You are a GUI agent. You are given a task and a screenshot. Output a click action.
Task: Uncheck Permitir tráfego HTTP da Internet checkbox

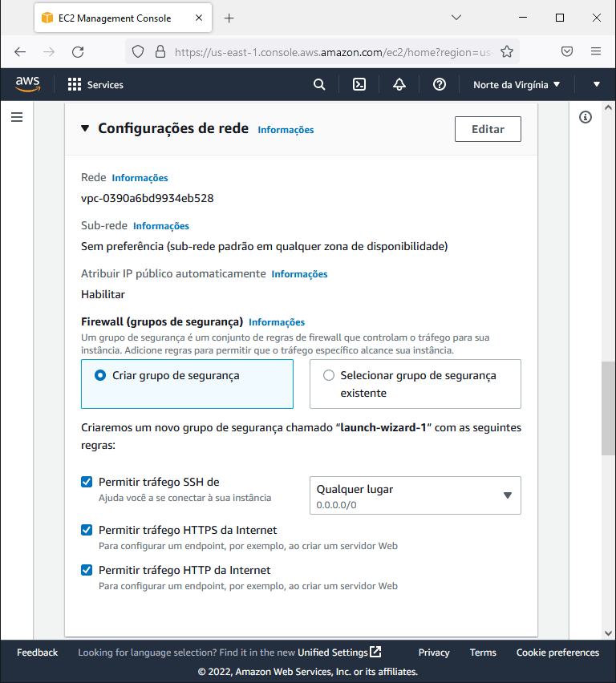click(87, 570)
